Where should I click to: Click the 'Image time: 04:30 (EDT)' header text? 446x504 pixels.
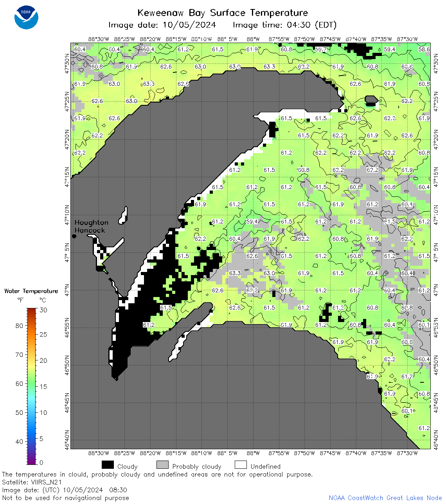click(x=284, y=25)
